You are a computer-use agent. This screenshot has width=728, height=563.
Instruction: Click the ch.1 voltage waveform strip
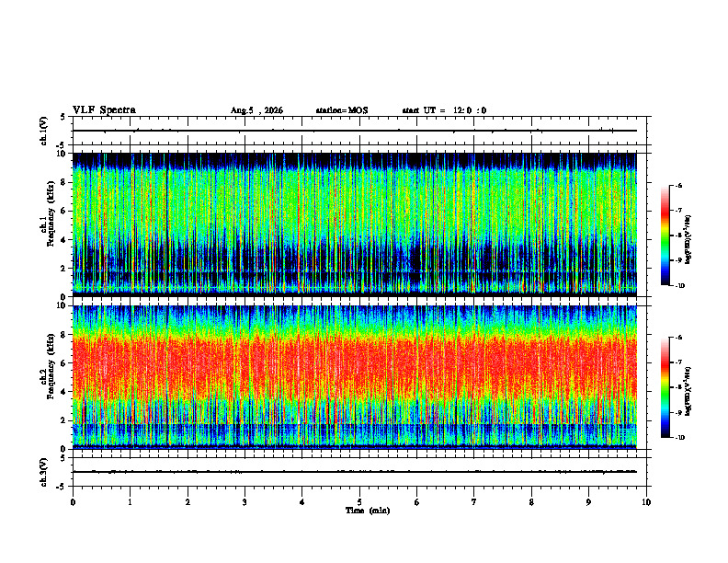[x=355, y=131]
